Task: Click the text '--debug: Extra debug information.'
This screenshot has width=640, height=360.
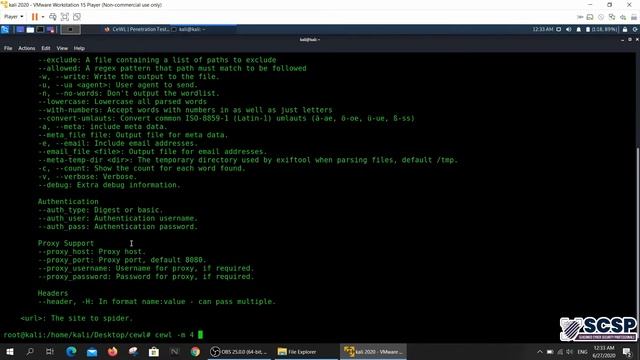Action: 109,185
